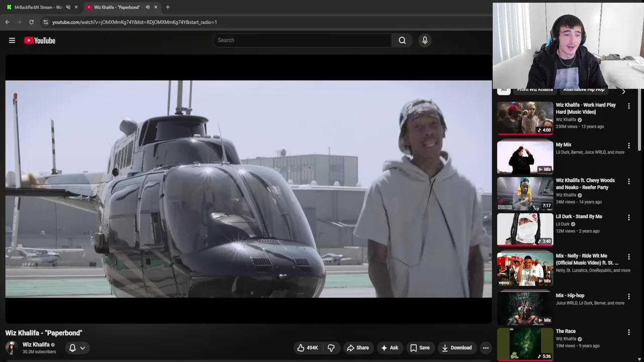
Task: Open options for The Race video
Action: pos(628,332)
